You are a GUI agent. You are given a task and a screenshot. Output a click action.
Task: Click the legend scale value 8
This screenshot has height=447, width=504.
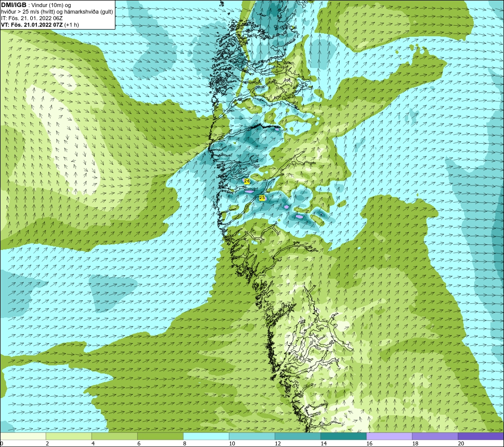tap(184, 443)
